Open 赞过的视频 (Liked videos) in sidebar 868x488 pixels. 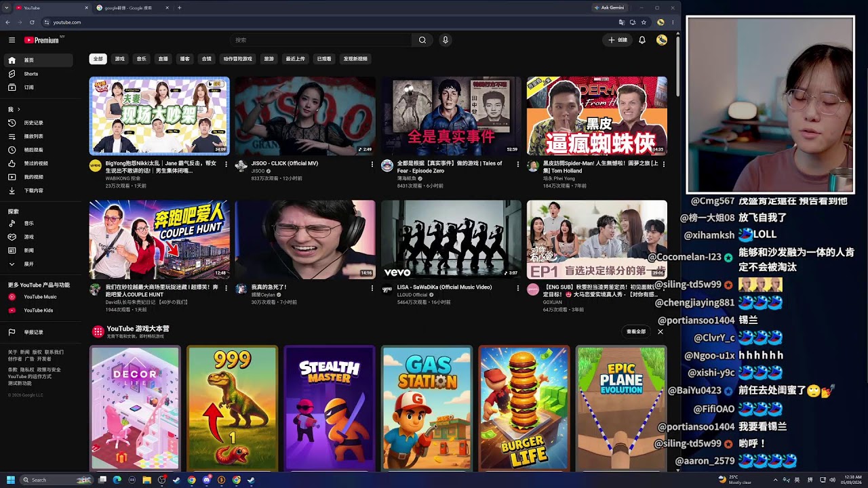39,163
